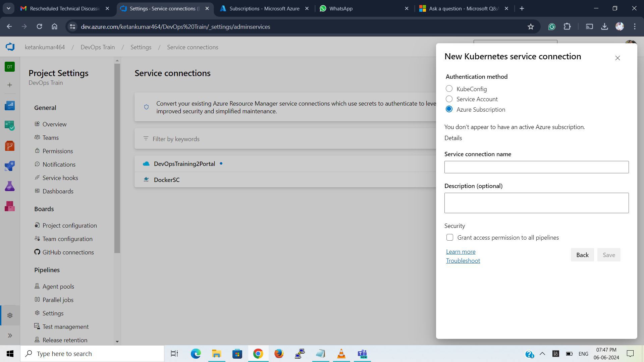Click sidebar scroll down arrow
This screenshot has height=362, width=644.
[x=117, y=342]
